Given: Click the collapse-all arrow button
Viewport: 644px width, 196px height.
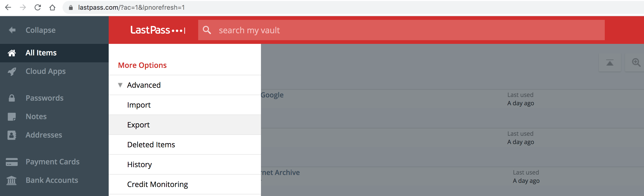Looking at the screenshot, I should 609,63.
